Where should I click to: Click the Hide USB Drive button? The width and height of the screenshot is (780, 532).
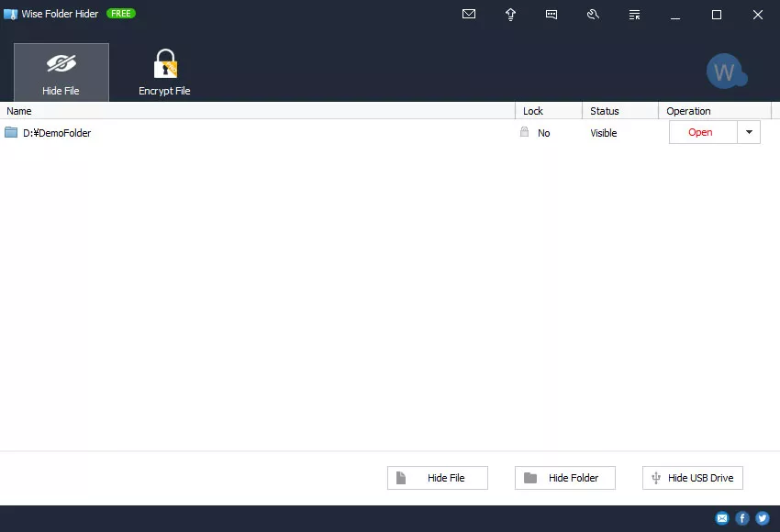[693, 478]
